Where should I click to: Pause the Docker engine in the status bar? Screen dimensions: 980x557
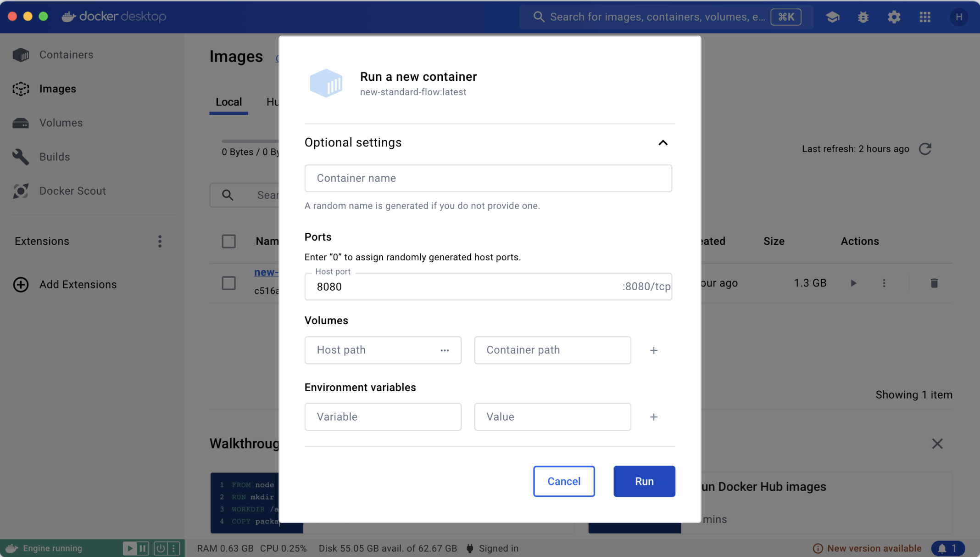tap(143, 548)
